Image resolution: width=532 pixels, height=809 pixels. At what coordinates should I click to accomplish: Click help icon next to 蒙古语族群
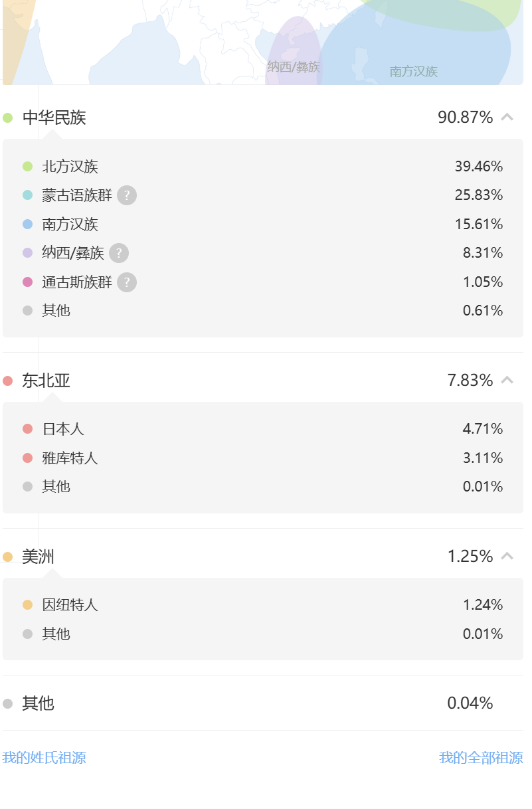point(127,195)
